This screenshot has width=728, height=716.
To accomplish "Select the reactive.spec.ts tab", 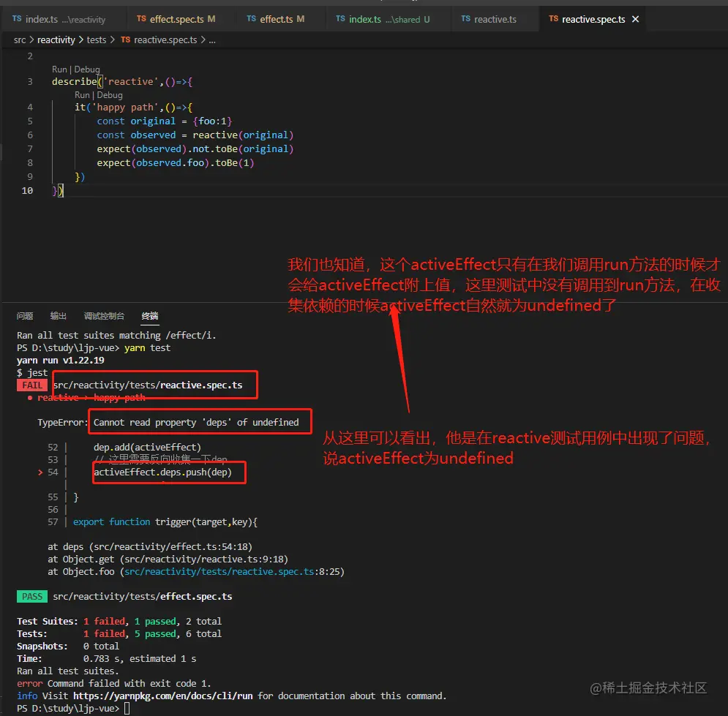I will click(x=593, y=19).
